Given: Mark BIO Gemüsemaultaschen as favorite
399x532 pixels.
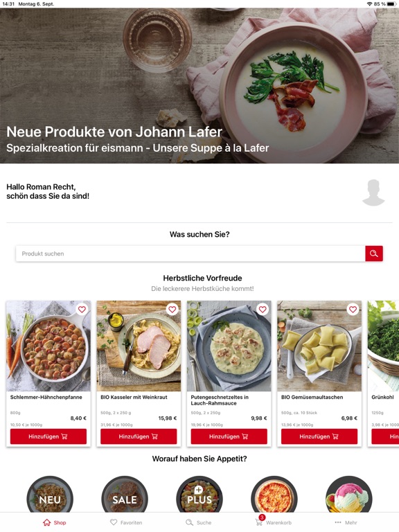Looking at the screenshot, I should (x=353, y=309).
